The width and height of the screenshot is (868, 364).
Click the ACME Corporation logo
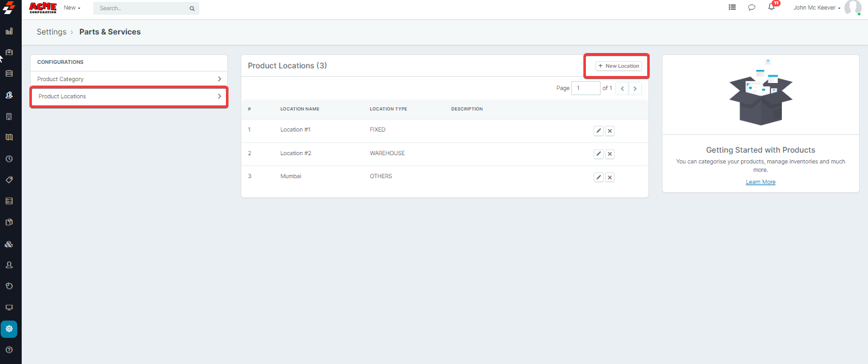click(x=43, y=8)
